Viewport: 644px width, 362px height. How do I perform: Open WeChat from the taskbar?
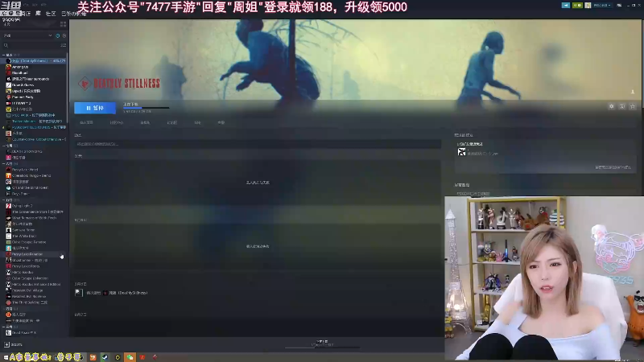tap(130, 357)
